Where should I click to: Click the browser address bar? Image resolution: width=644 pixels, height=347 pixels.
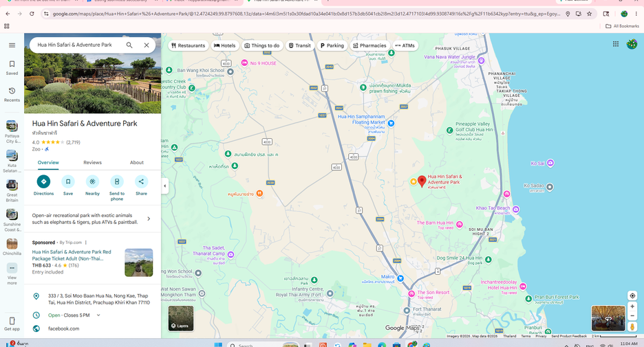coord(305,14)
